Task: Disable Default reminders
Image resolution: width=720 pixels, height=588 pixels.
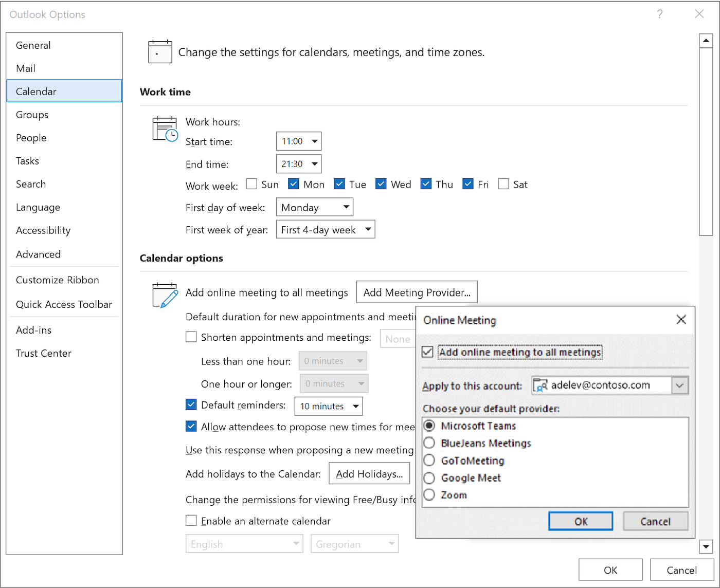Action: [x=191, y=405]
